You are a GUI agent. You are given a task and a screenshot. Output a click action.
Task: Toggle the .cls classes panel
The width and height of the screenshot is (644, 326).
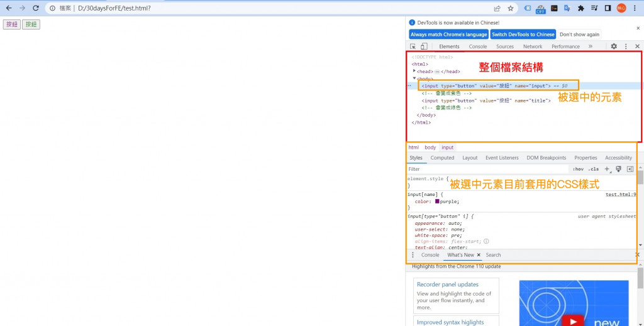593,169
